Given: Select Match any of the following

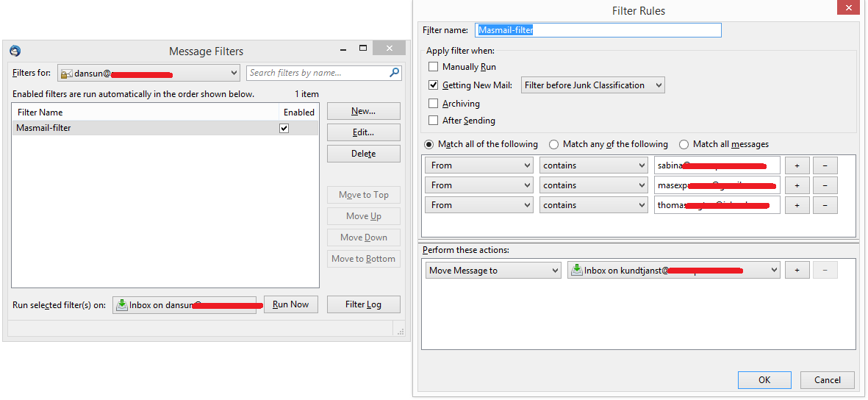Looking at the screenshot, I should tap(554, 144).
